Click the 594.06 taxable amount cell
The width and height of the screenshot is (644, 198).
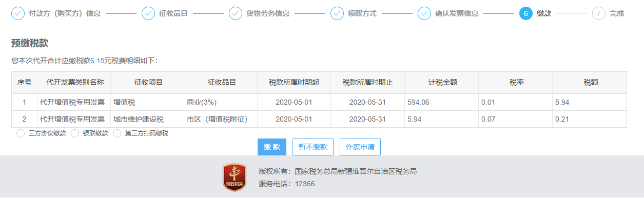(x=442, y=102)
